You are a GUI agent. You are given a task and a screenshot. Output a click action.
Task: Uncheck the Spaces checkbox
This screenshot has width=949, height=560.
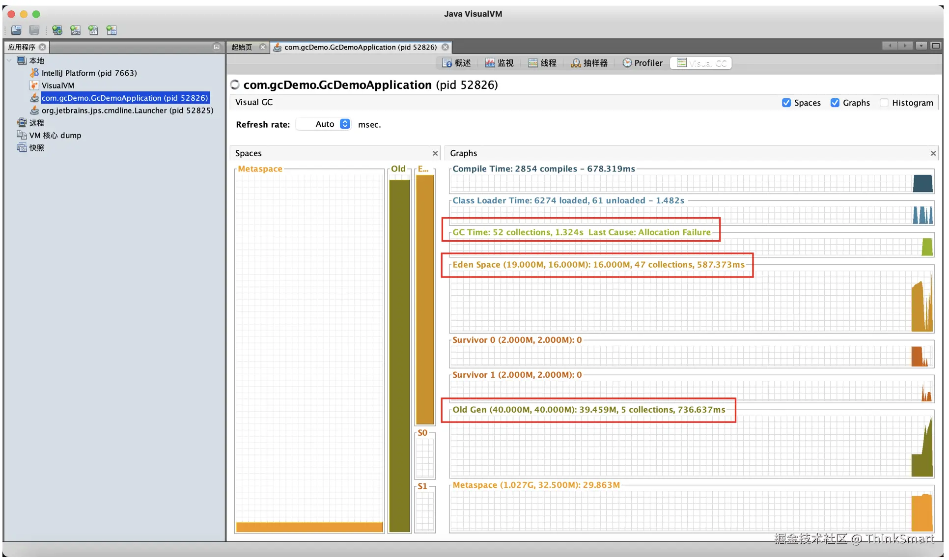(x=786, y=103)
